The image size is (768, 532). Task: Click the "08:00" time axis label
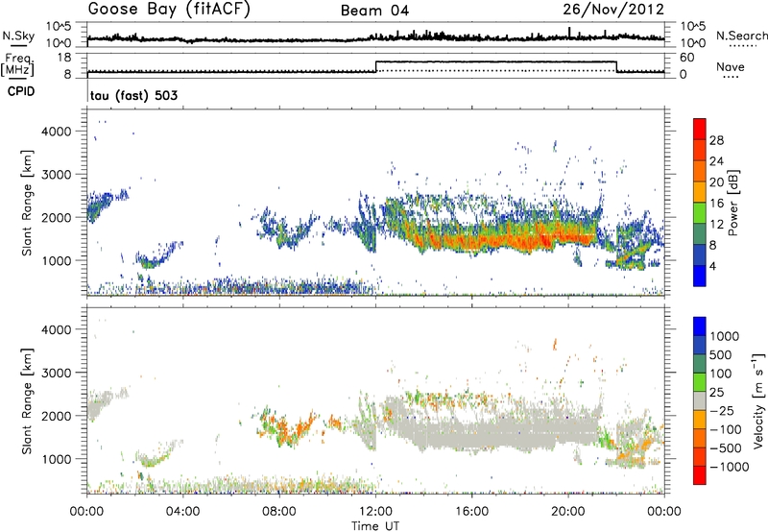(279, 512)
